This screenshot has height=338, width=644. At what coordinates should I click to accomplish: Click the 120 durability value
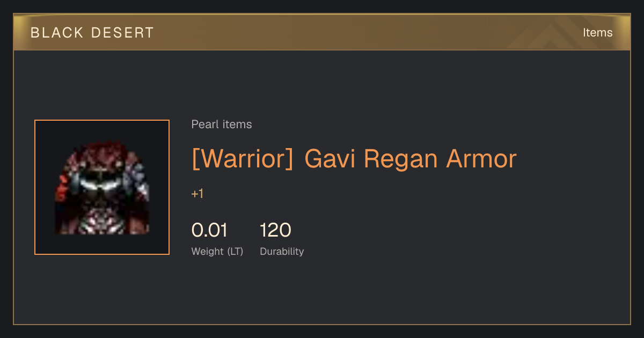(275, 230)
